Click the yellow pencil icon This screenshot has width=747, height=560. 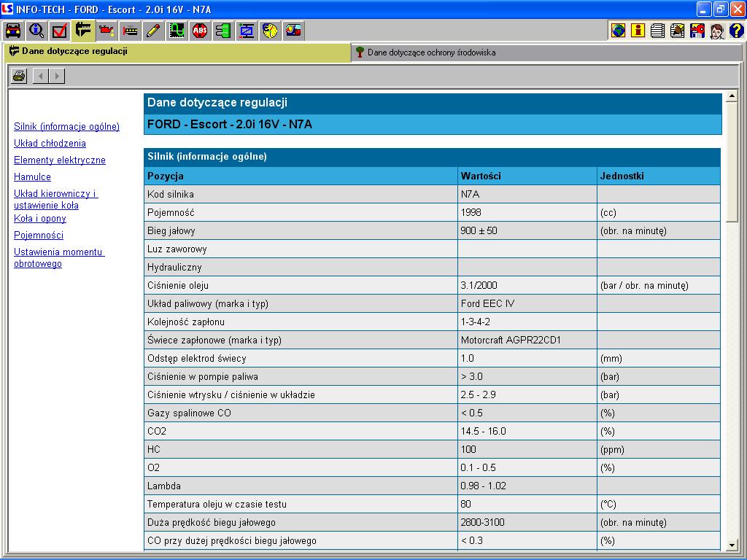pyautogui.click(x=153, y=31)
